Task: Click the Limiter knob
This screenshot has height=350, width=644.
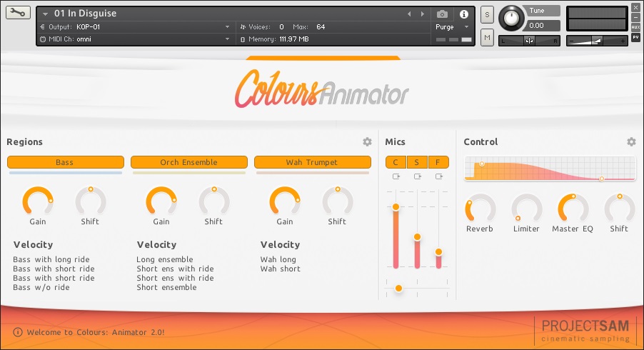Action: tap(527, 209)
